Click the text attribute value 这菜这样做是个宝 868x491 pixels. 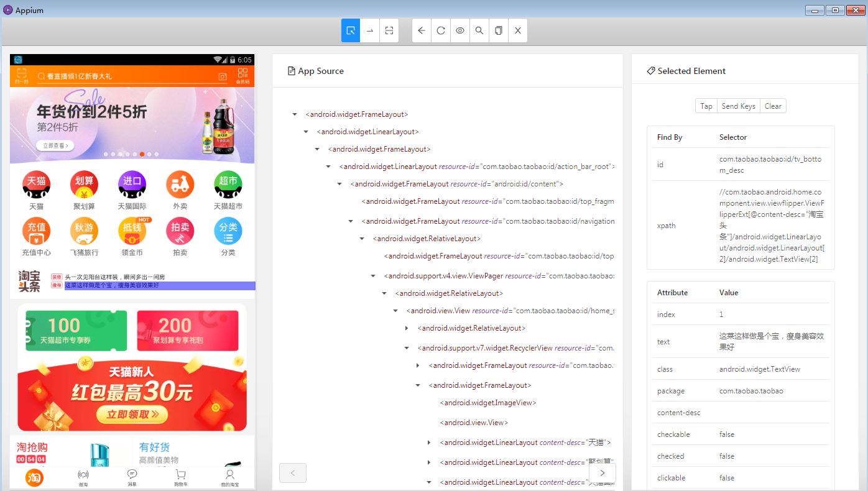pos(772,341)
